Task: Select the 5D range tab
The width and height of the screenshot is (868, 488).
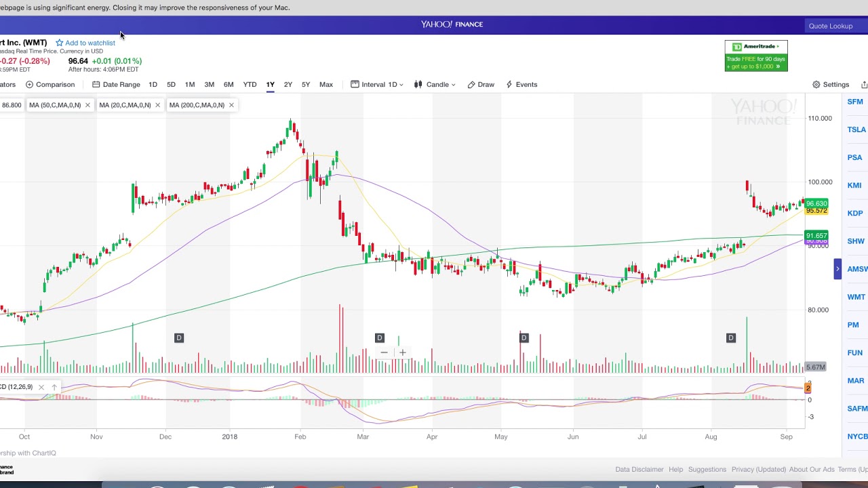Action: point(171,85)
